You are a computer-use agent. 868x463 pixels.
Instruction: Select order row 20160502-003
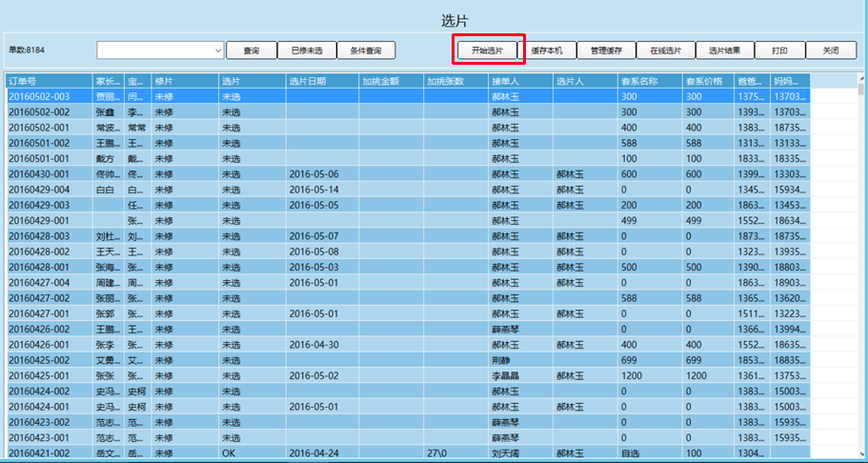pos(408,96)
